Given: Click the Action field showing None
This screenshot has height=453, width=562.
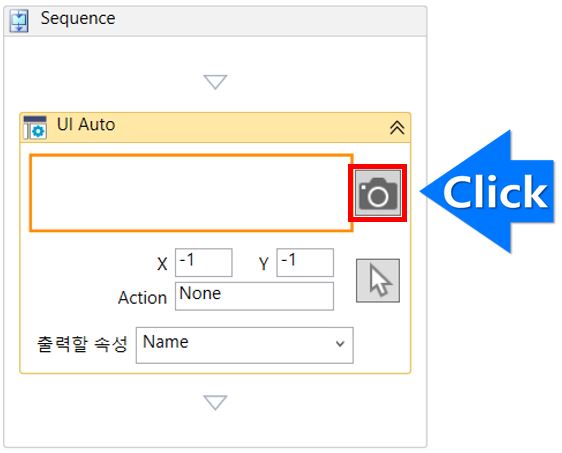Looking at the screenshot, I should click(254, 296).
